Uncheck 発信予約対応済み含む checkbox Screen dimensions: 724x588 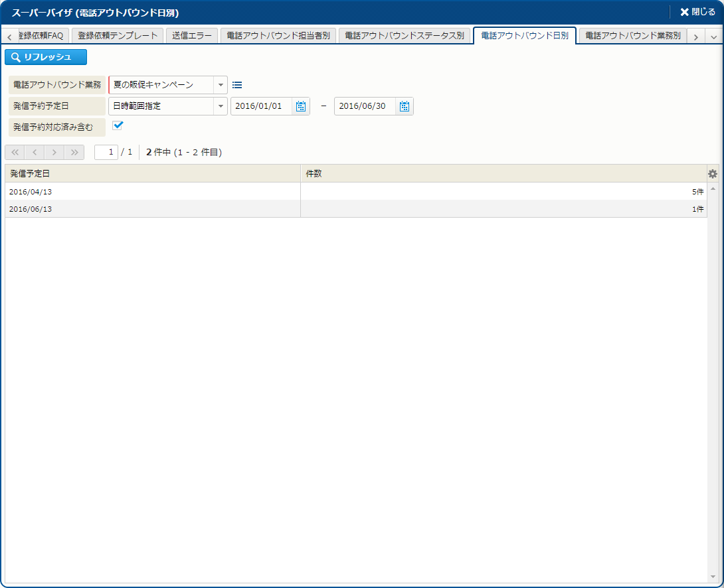pyautogui.click(x=118, y=125)
